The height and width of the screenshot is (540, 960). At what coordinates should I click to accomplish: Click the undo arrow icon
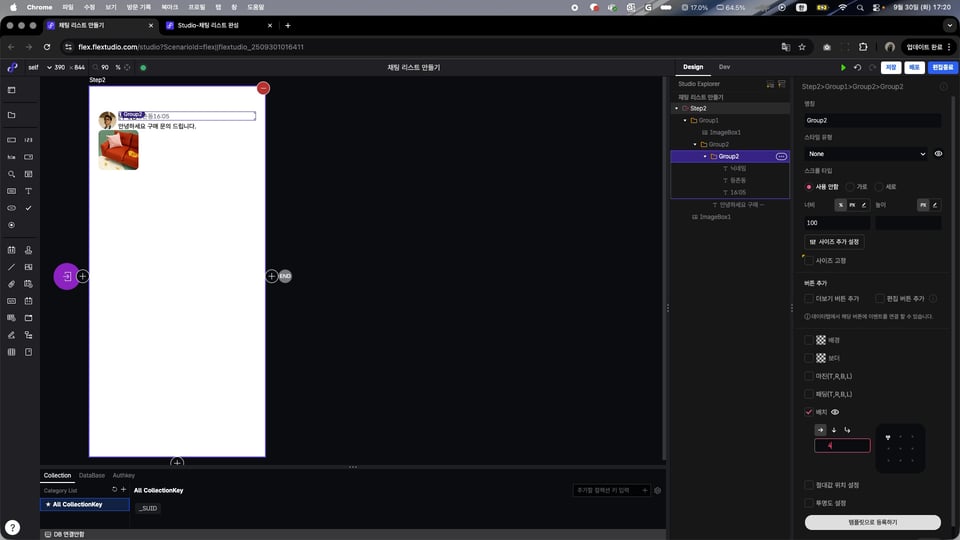pos(858,68)
